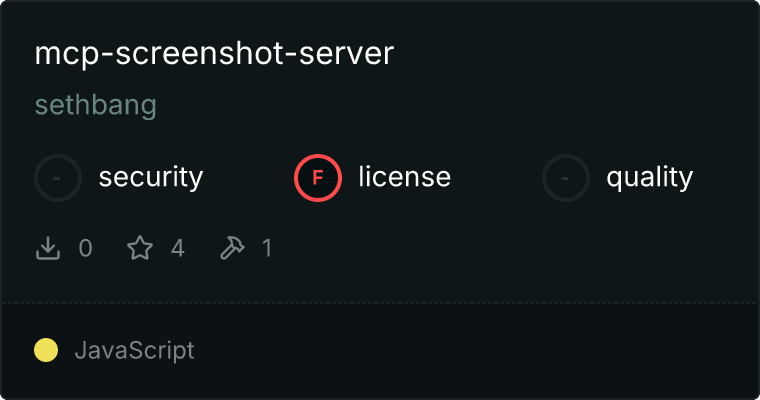Screen dimensions: 760x400
Task: Select the security label text
Action: click(x=151, y=177)
